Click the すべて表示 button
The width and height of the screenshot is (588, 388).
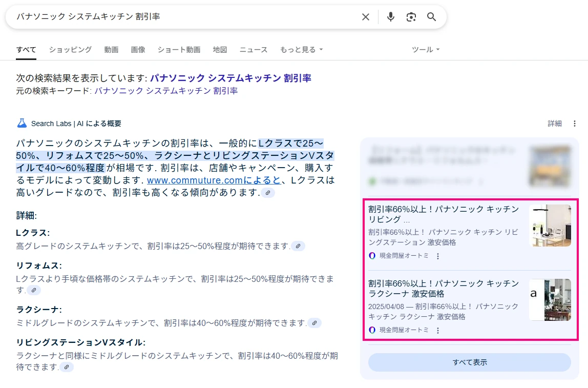(x=470, y=362)
